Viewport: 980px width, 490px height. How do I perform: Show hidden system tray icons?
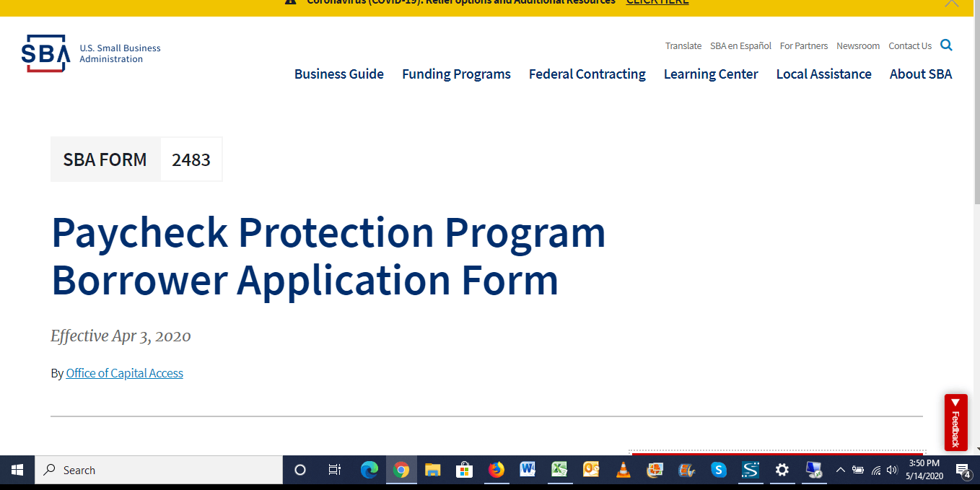(840, 470)
